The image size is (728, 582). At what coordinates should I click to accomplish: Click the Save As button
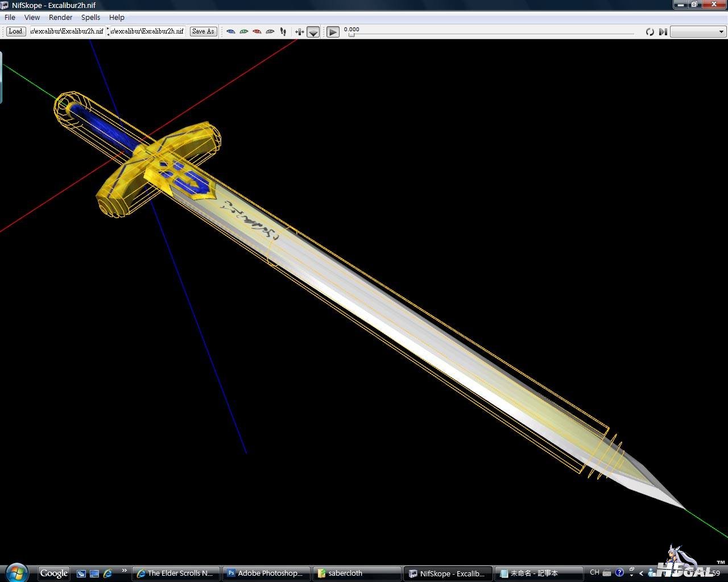(203, 31)
